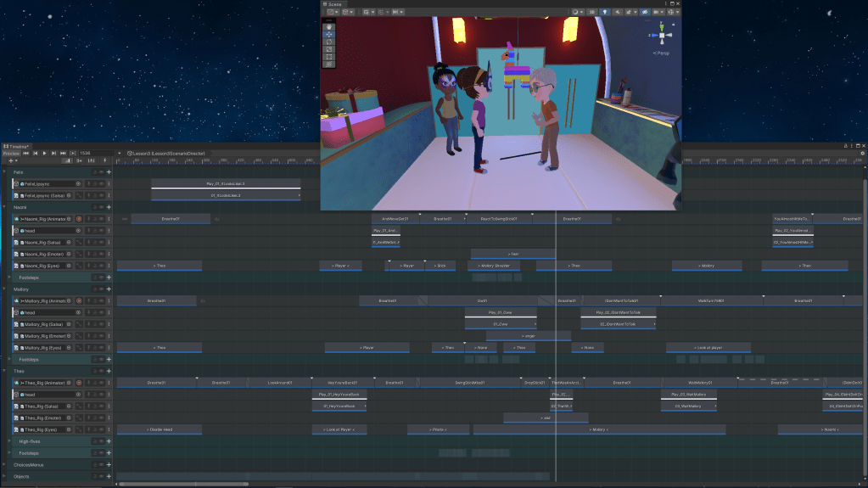Add a track to the Felix group

click(x=109, y=172)
